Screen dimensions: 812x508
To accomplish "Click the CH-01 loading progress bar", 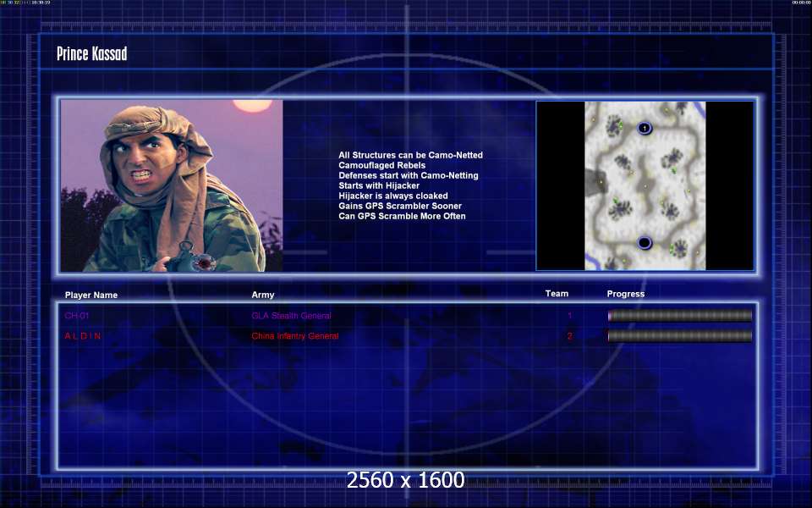I will click(x=680, y=316).
